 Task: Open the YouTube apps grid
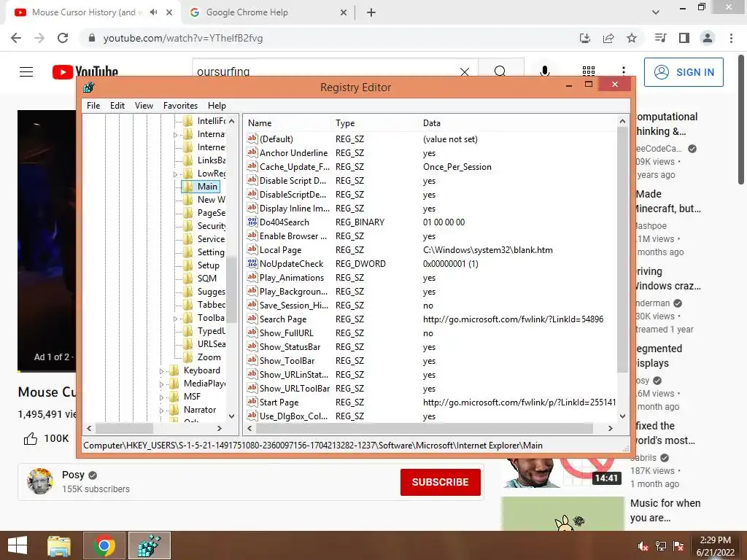pos(589,71)
